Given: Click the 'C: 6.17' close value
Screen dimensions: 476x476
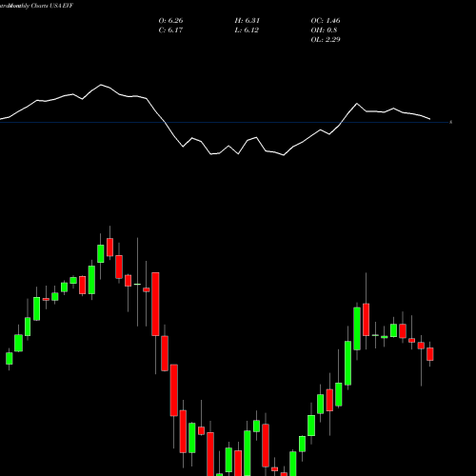Looking at the screenshot, I should (170, 30).
